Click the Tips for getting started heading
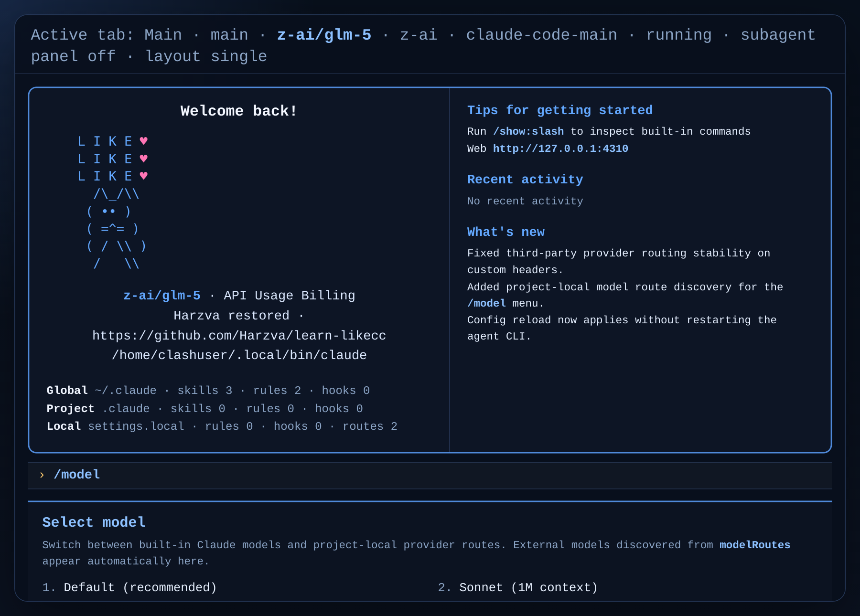The image size is (860, 616). (560, 110)
